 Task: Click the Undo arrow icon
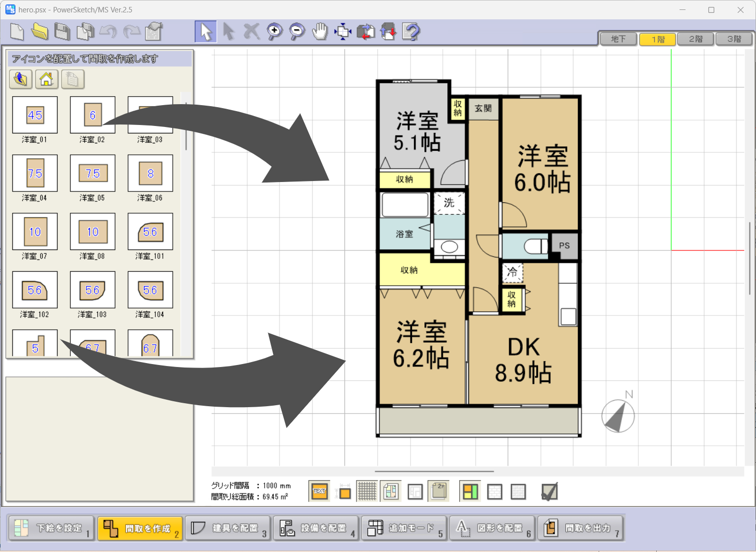(108, 31)
